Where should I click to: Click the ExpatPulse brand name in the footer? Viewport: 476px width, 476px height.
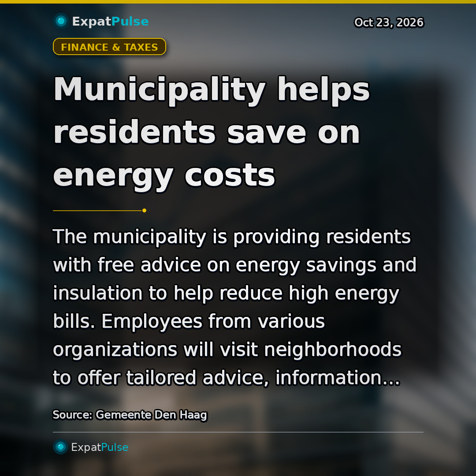(x=100, y=447)
